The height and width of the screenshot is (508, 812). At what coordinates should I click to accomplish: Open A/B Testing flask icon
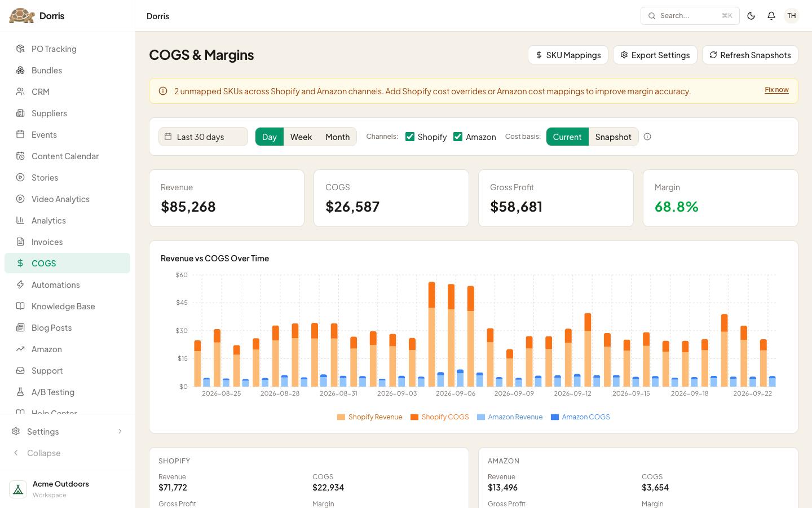click(x=20, y=392)
